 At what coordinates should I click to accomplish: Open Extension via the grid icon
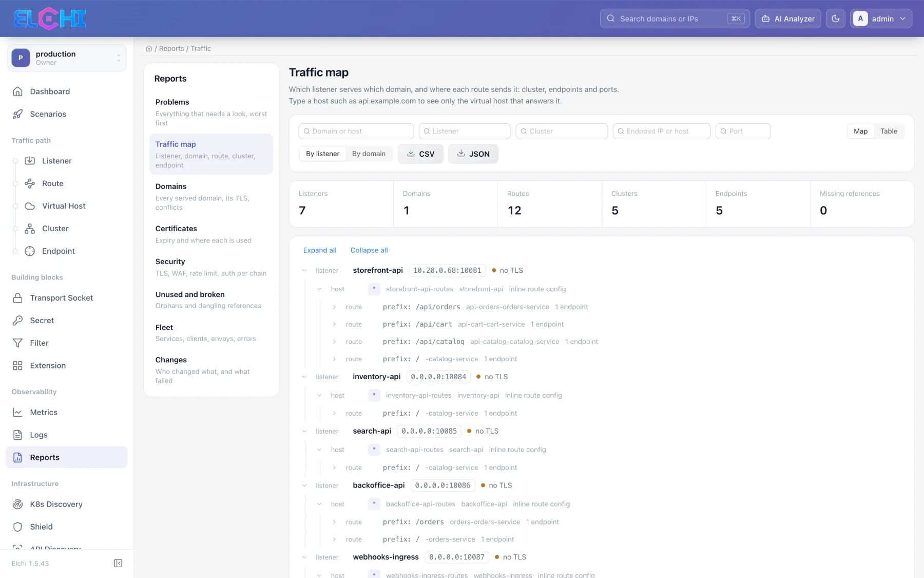pyautogui.click(x=17, y=366)
